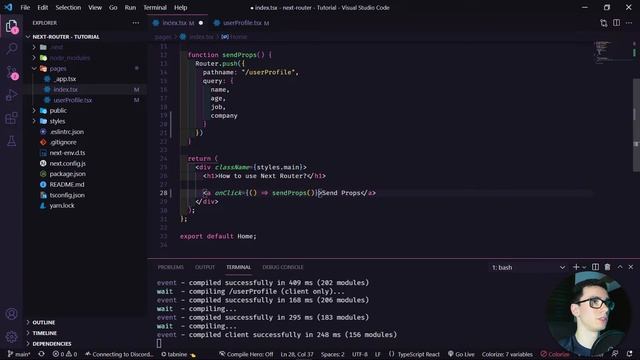Open editor more actions ellipsis
The width and height of the screenshot is (640, 360).
(x=629, y=23)
